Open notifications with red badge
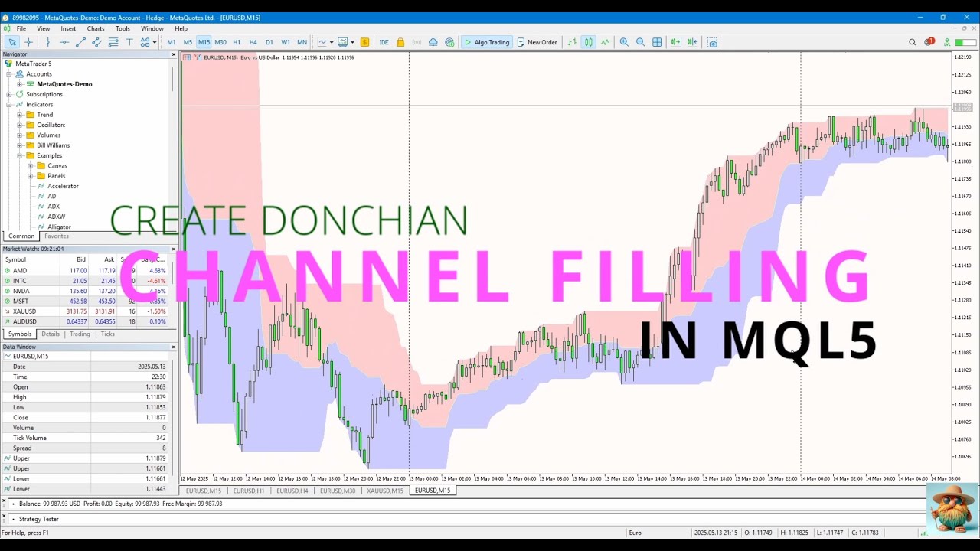 click(929, 42)
